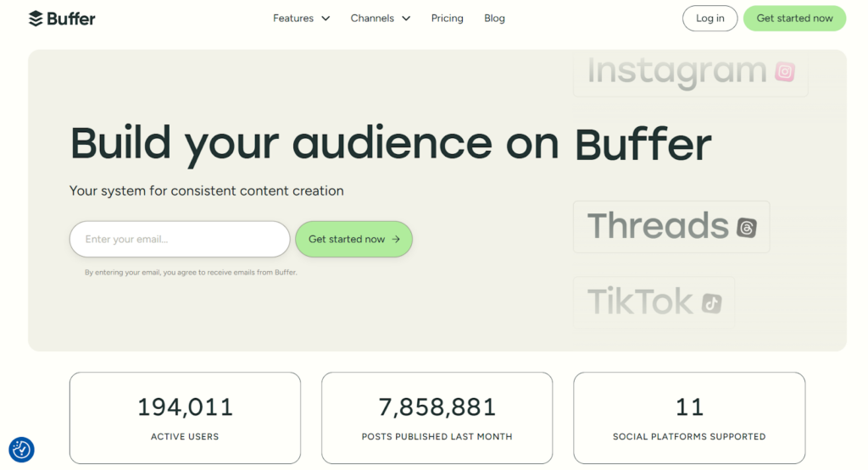
Task: Open the Features menu label
Action: coord(292,19)
